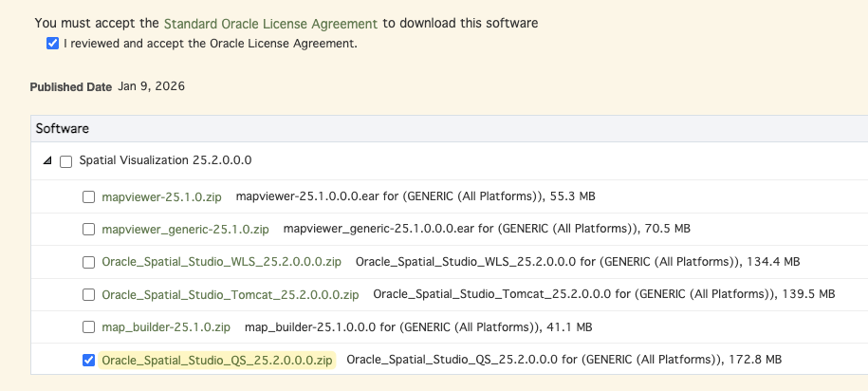
Task: Click the Software table column header
Action: click(x=63, y=128)
